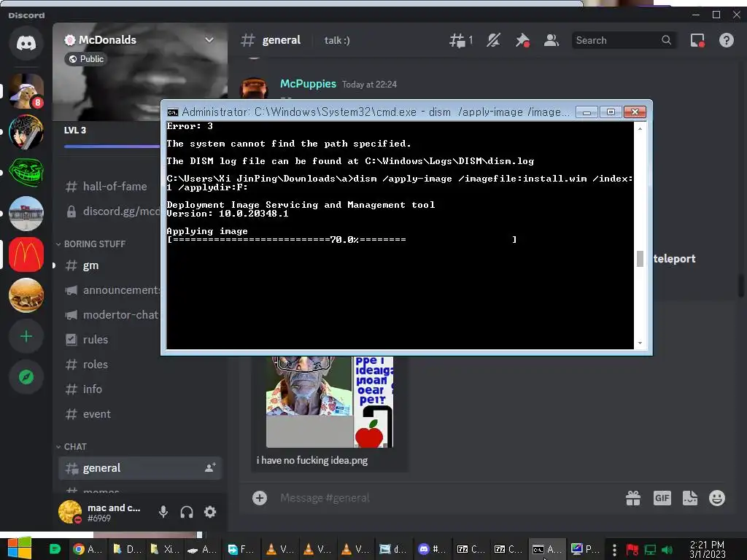Image resolution: width=747 pixels, height=560 pixels.
Task: Click the cmd.exe title bar icon
Action: 172,112
